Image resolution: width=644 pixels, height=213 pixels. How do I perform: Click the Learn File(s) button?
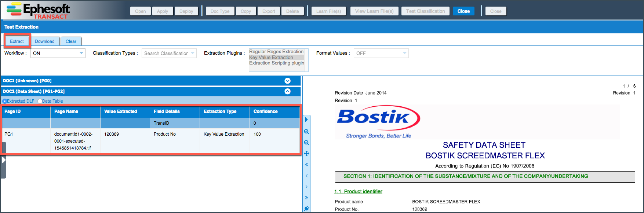pos(329,11)
